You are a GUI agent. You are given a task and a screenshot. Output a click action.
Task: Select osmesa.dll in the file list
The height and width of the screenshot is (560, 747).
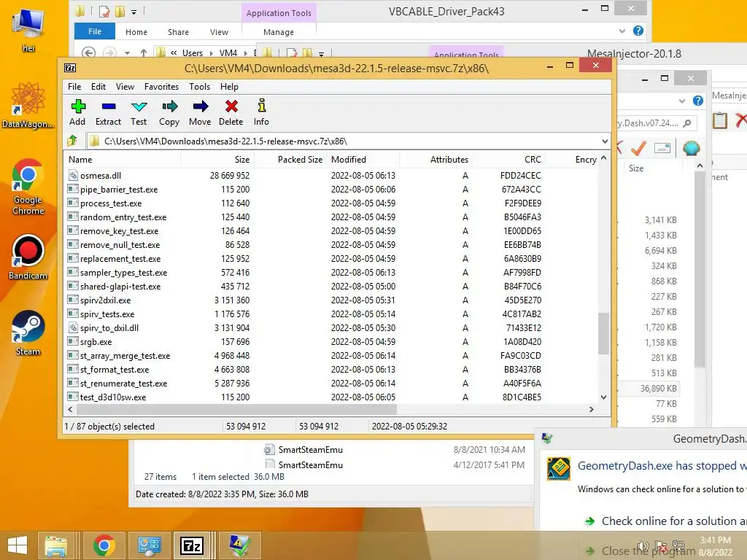coord(101,176)
